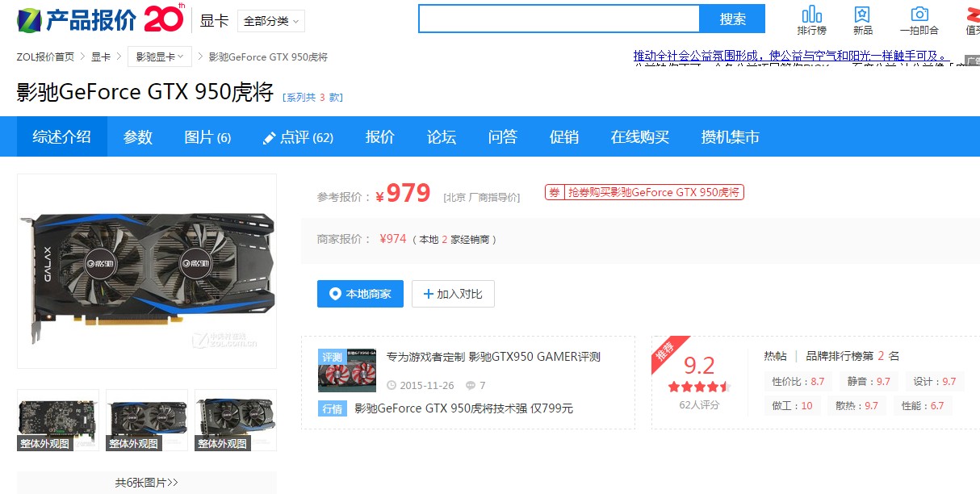Click the plus icon in 加入对比
This screenshot has width=980, height=494.
point(428,294)
